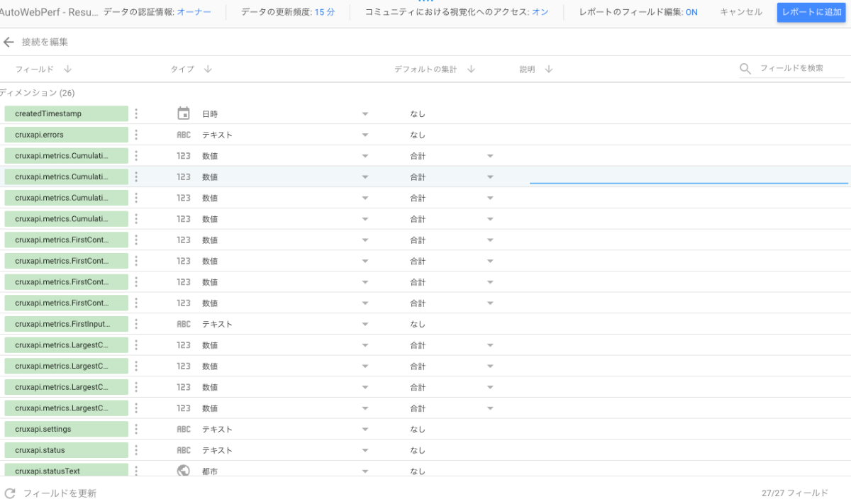The height and width of the screenshot is (504, 851).
Task: Open the type dropdown for createdTimestamp
Action: pos(365,113)
